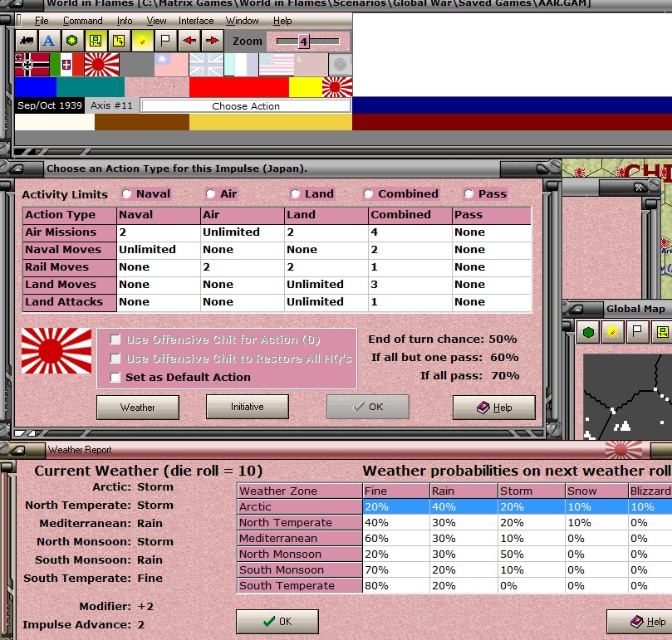The height and width of the screenshot is (640, 672).
Task: Collapse the Global Map window
Action: 576,309
